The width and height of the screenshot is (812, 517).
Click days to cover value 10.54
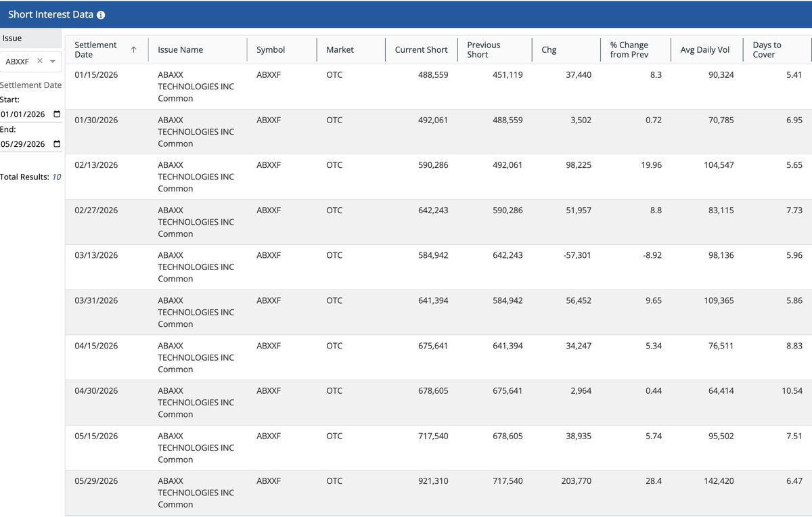pos(792,390)
